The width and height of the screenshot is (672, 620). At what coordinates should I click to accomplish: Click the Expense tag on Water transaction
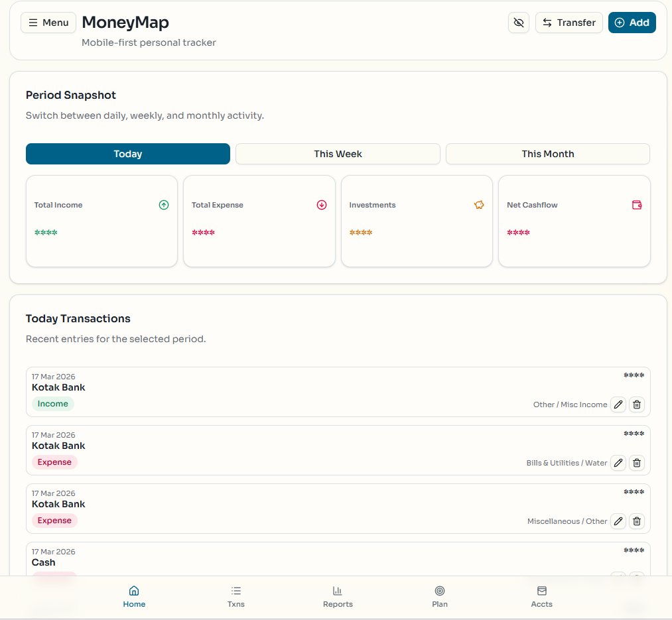click(x=54, y=462)
